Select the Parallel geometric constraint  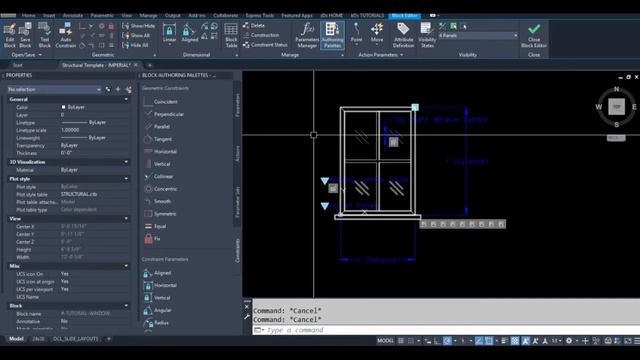click(157, 127)
